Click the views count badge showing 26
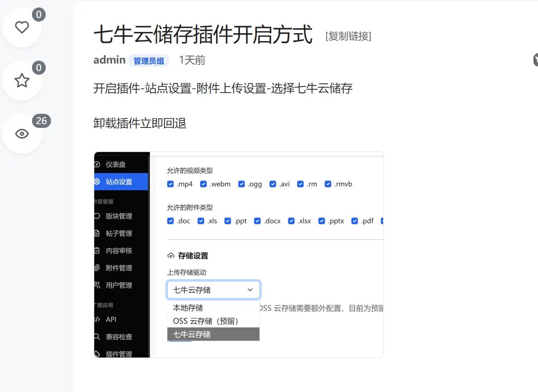This screenshot has height=392, width=538. coord(42,121)
